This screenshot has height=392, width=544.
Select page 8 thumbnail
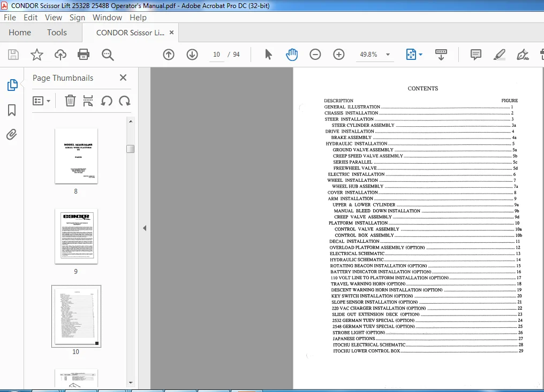coord(77,156)
